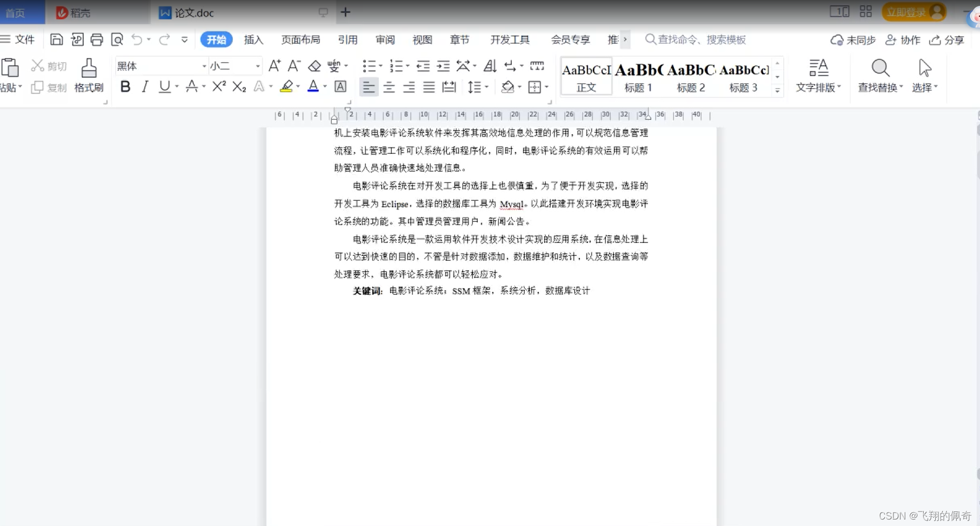Switch to the 页面布局 tab
980x526 pixels.
point(301,39)
